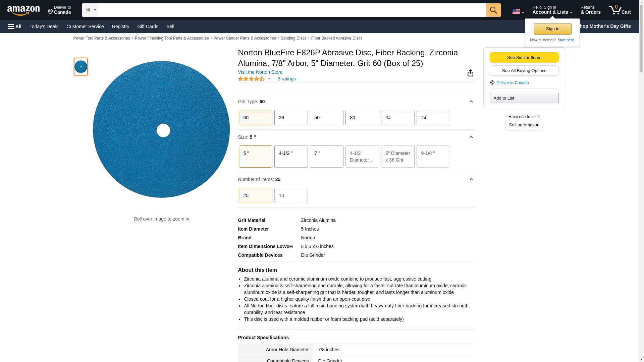Click the search magnifier button
The image size is (644, 362).
pyautogui.click(x=493, y=10)
